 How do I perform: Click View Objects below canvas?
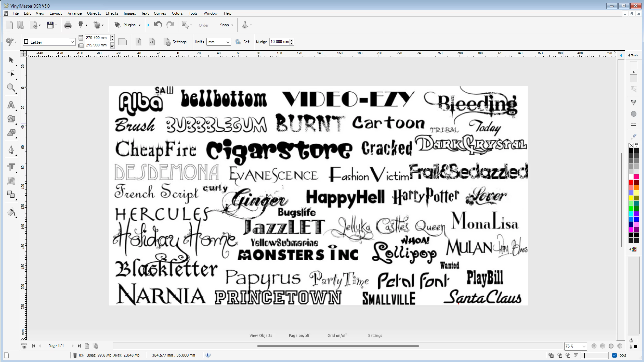261,335
